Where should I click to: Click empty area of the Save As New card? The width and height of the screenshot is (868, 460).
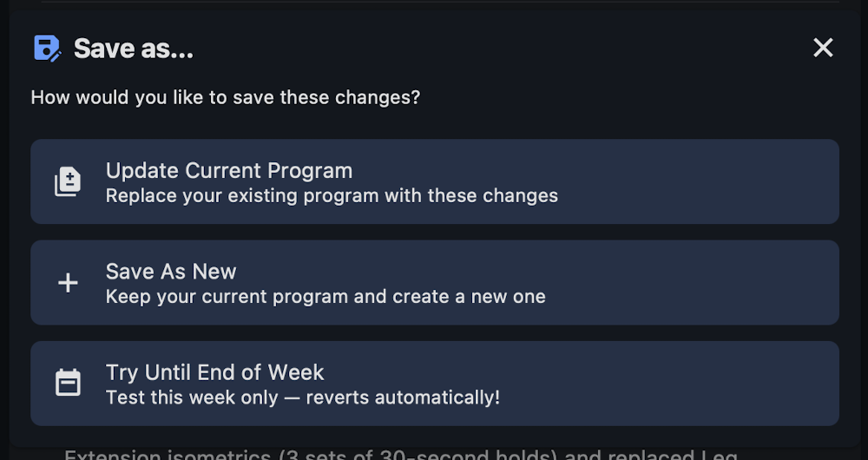point(692,282)
